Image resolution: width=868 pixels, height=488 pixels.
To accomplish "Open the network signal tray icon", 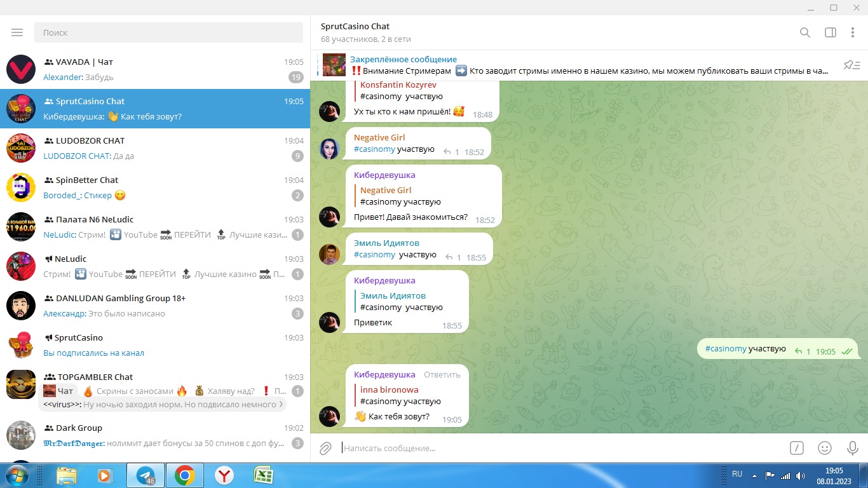I will click(785, 475).
